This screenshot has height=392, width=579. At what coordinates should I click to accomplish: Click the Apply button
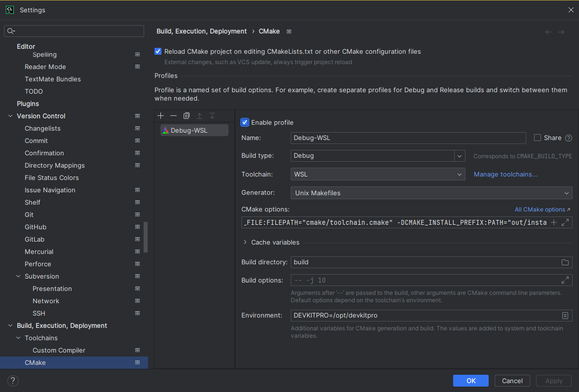click(554, 381)
